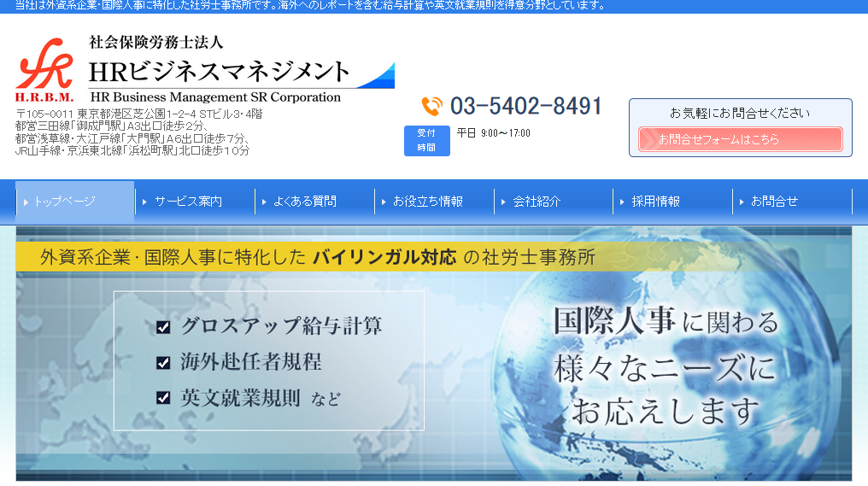Click the 社会保険労務士法人 text above the logo
The image size is (868, 486).
tap(156, 42)
